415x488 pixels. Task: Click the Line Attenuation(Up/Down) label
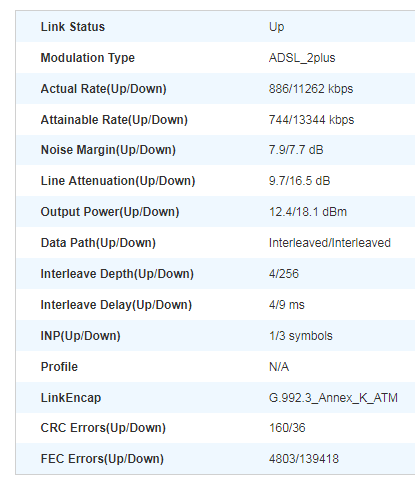pyautogui.click(x=118, y=181)
